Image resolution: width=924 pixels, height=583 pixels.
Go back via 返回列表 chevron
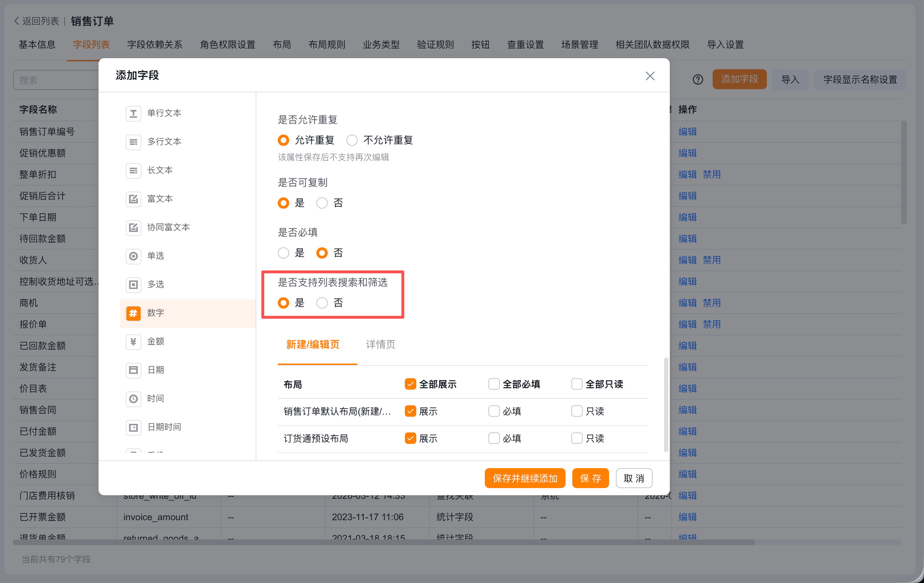tap(16, 21)
